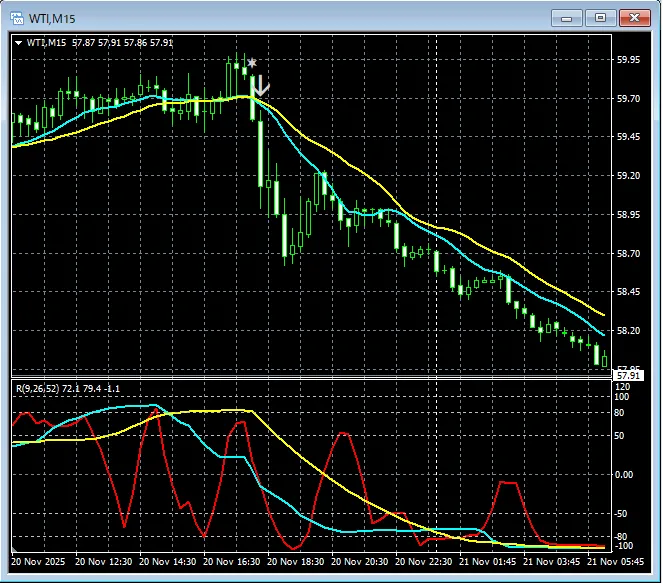
Task: Click the 21 Nov 05:45 time label
Action: (616, 562)
